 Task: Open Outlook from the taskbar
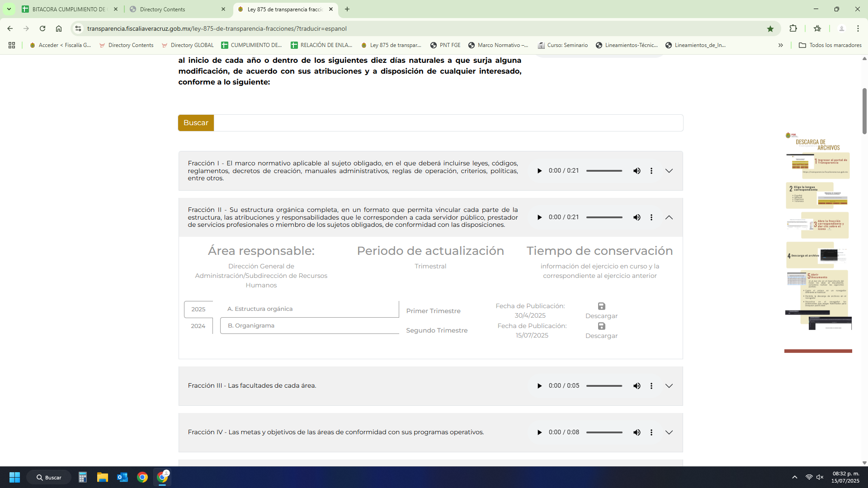pos(122,477)
